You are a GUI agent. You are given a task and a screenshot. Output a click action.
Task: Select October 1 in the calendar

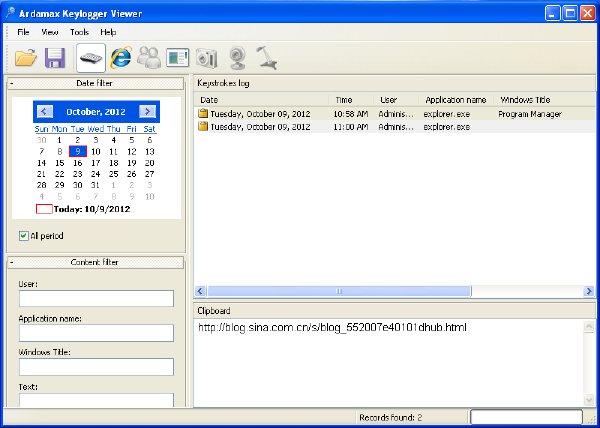point(59,140)
